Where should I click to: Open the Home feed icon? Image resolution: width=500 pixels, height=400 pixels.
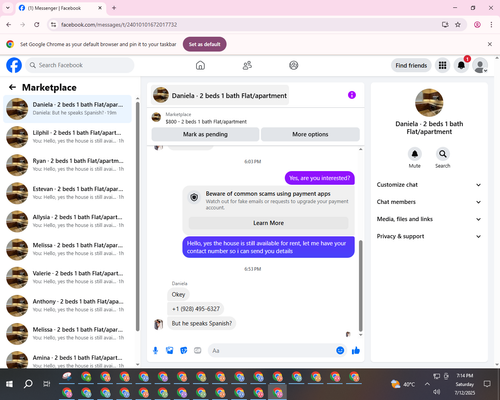point(200,65)
